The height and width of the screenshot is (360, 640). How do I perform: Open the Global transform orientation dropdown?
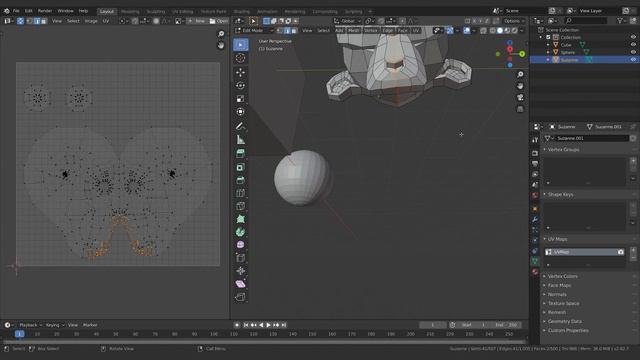click(347, 21)
